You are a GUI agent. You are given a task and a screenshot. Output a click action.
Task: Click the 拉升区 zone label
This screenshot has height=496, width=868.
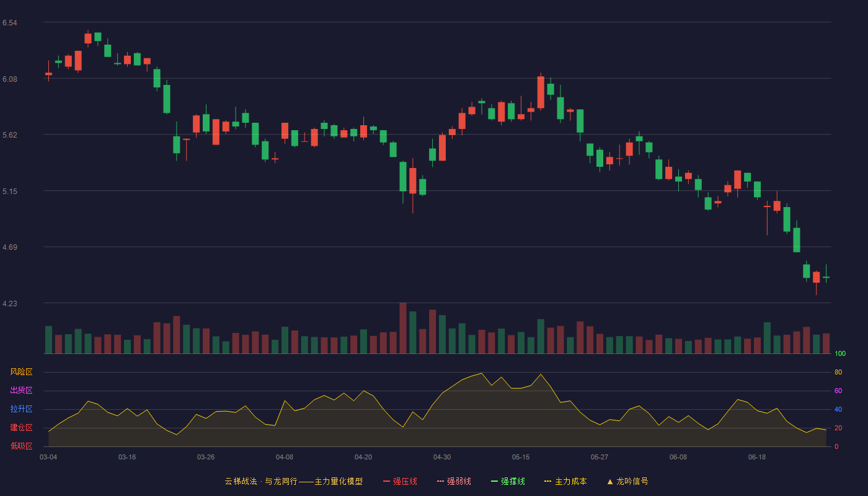pos(21,409)
